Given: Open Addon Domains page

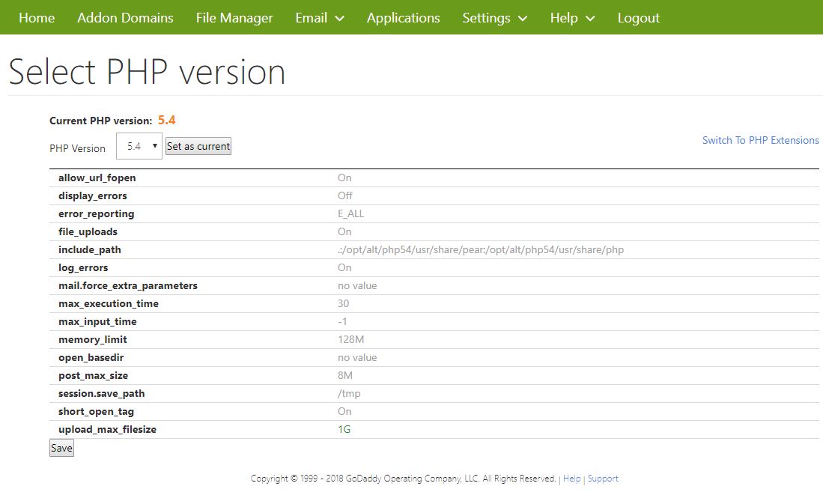Looking at the screenshot, I should (x=125, y=18).
